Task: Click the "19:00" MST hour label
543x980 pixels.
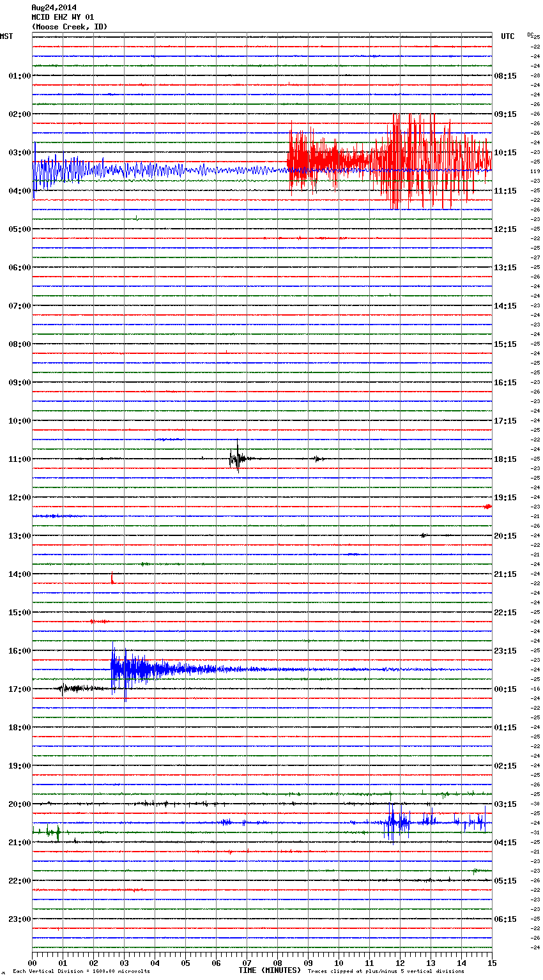Action: tap(20, 765)
